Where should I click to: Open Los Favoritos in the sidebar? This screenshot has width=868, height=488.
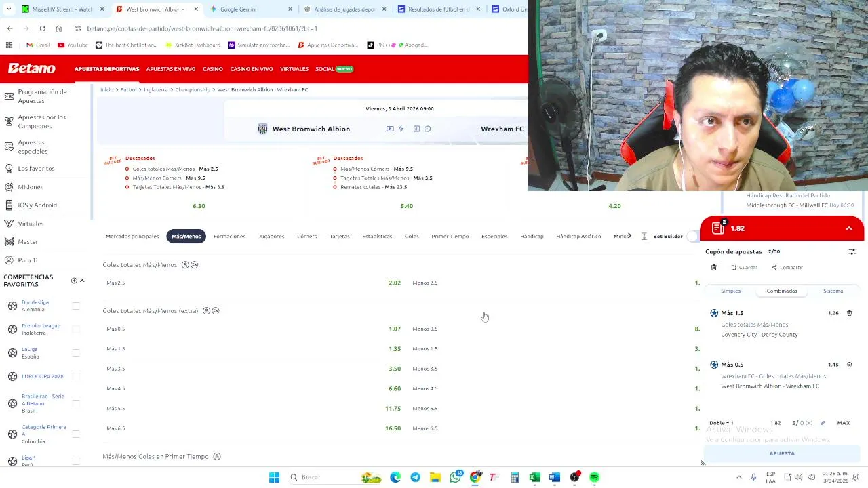pos(36,168)
